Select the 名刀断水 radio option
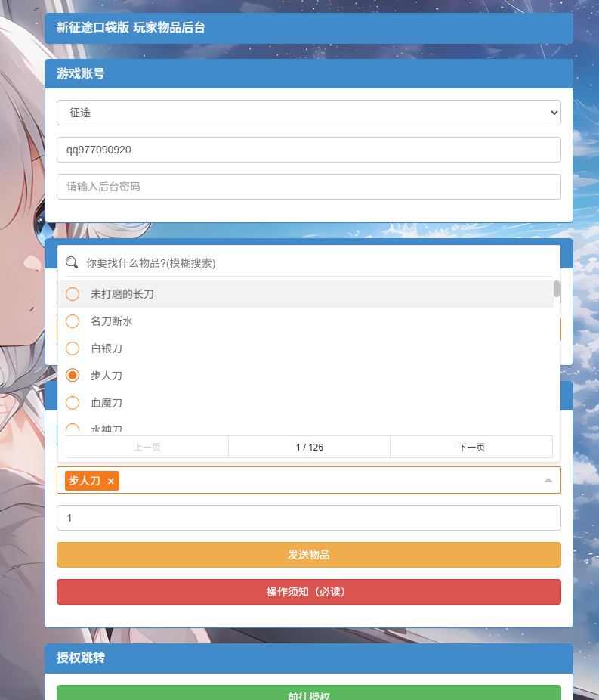599x700 pixels. [73, 321]
